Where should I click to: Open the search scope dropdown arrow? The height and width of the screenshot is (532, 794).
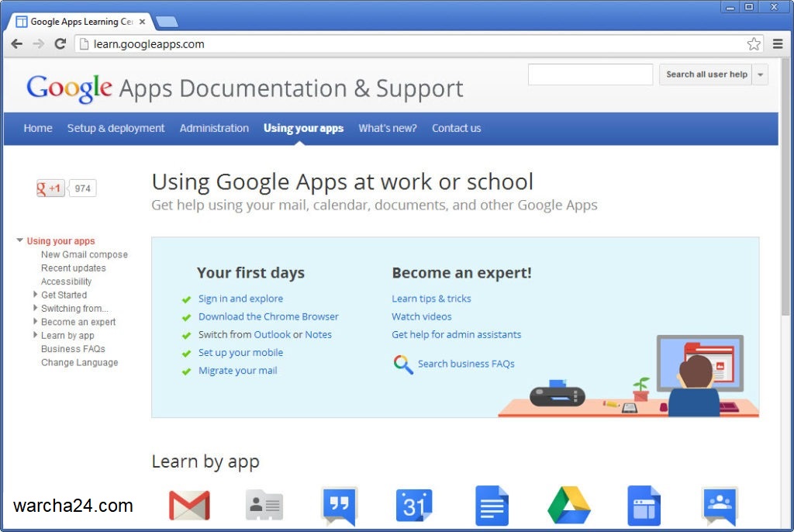pos(760,74)
